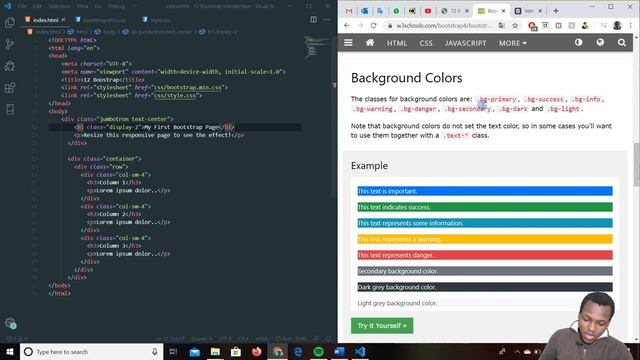Go back in Chrome browser

tap(347, 25)
